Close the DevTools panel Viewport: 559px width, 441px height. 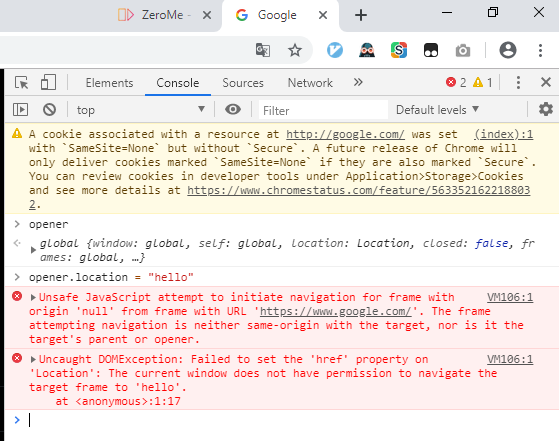click(x=546, y=82)
